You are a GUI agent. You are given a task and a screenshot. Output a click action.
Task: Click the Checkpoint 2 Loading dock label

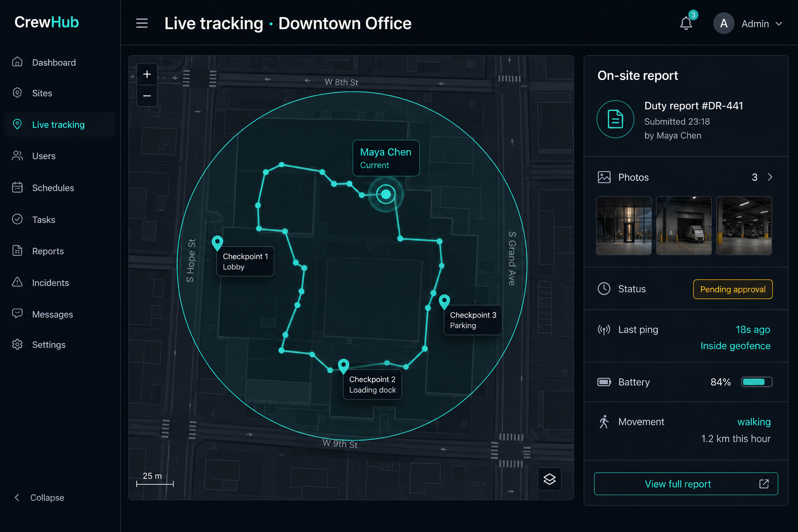click(373, 384)
